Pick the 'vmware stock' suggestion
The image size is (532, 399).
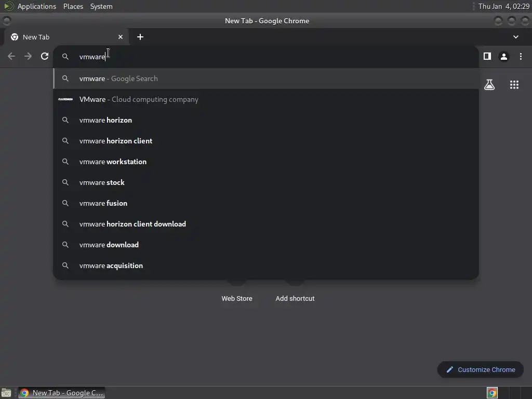(266, 182)
